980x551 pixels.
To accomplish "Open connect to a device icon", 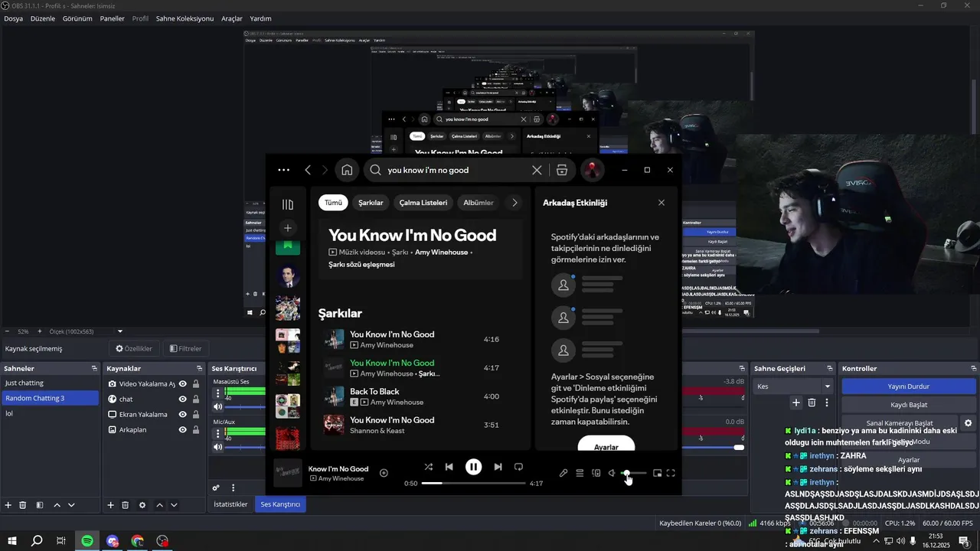I will click(596, 473).
